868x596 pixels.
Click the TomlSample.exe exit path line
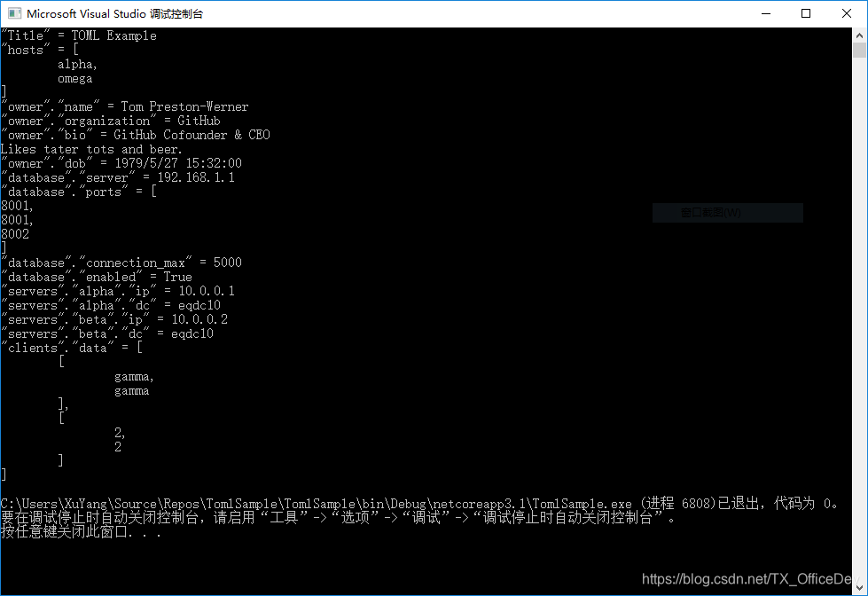coord(419,504)
